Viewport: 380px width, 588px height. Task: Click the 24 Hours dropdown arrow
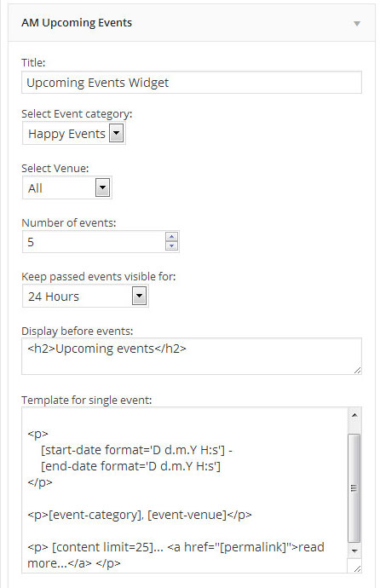[139, 296]
